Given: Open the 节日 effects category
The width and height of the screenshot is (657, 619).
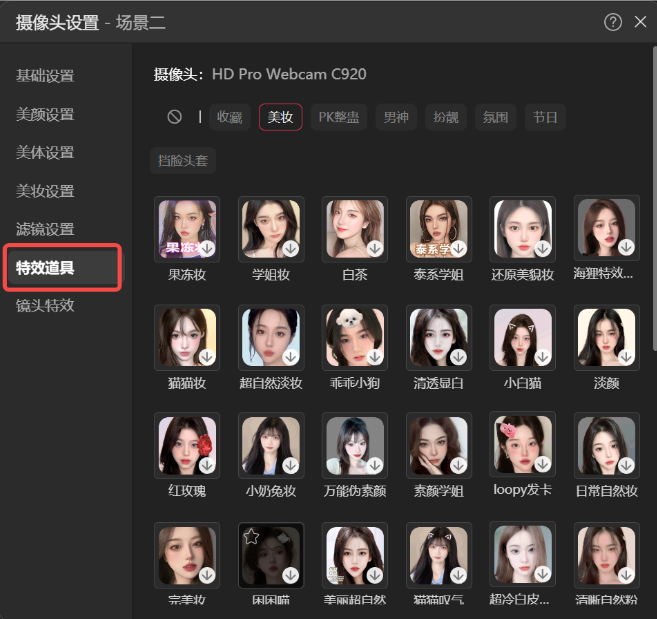Looking at the screenshot, I should click(x=545, y=117).
